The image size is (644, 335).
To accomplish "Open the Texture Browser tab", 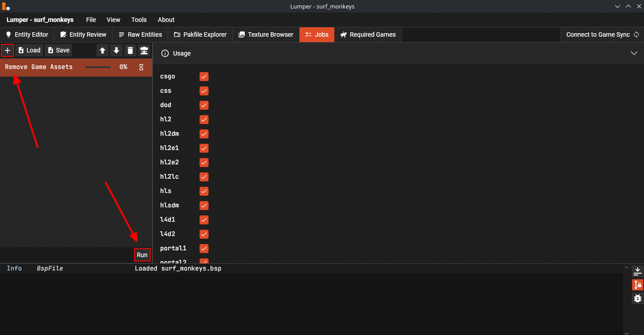I will click(x=266, y=34).
